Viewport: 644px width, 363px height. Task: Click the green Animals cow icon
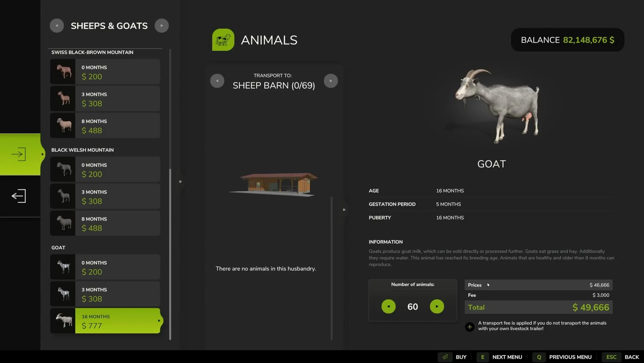(223, 40)
